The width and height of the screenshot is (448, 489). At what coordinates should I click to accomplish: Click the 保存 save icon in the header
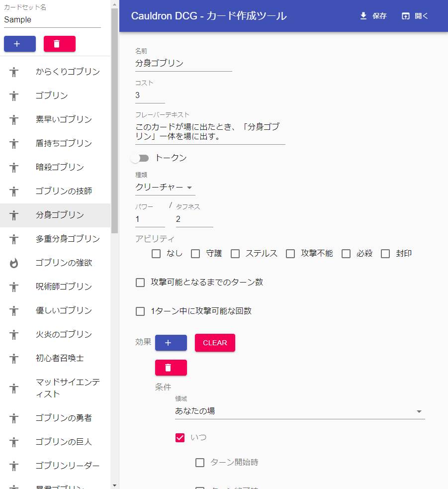click(362, 16)
